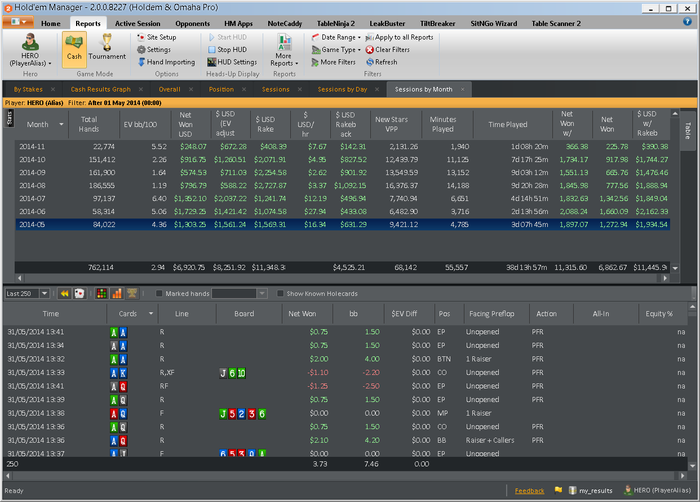Sort by Minutes Played column header
Screen dimensions: 700x502
442,124
